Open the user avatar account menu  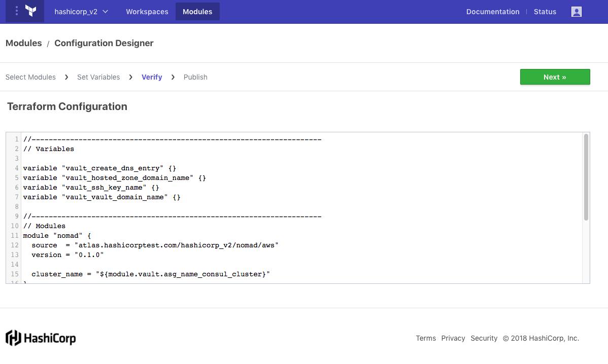[576, 12]
